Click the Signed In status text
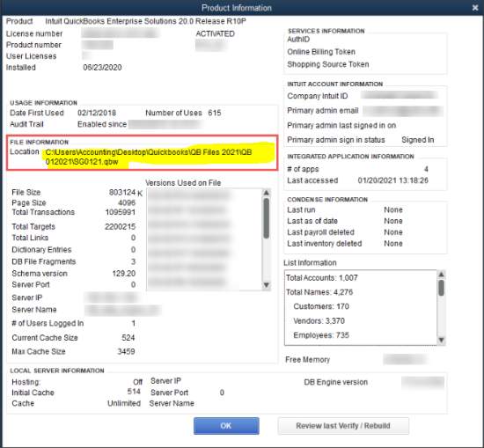 coord(418,140)
